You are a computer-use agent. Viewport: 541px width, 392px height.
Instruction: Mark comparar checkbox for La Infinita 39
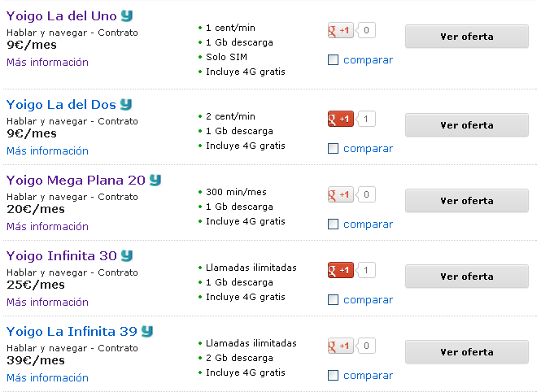pos(333,375)
